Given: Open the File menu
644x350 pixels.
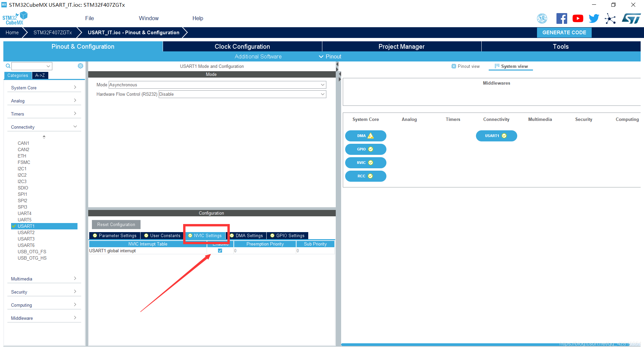Looking at the screenshot, I should click(x=90, y=18).
